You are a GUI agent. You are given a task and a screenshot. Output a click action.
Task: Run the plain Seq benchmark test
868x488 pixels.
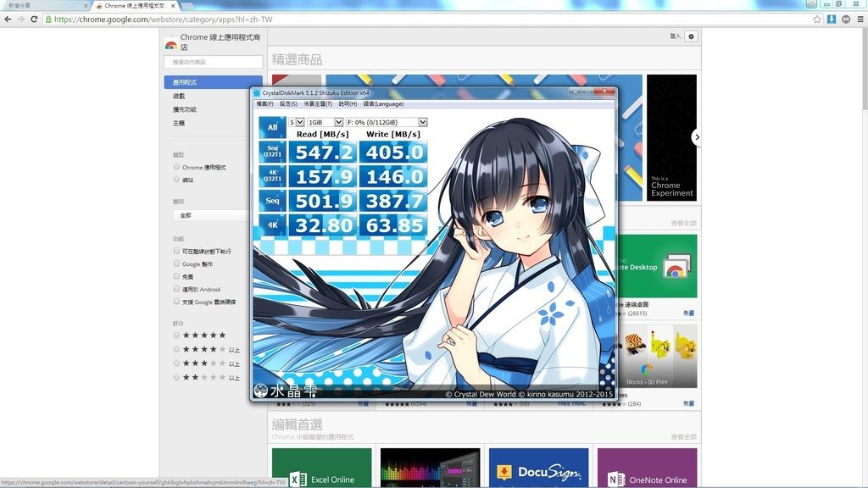click(272, 200)
